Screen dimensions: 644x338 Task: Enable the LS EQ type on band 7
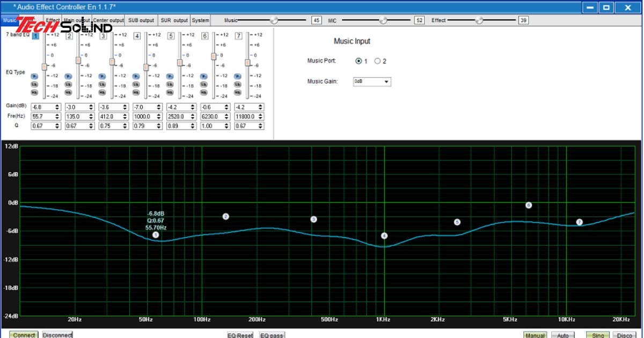[237, 84]
